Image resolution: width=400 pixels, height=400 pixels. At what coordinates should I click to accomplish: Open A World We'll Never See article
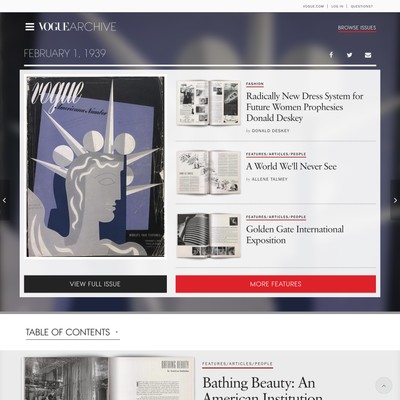tap(291, 166)
